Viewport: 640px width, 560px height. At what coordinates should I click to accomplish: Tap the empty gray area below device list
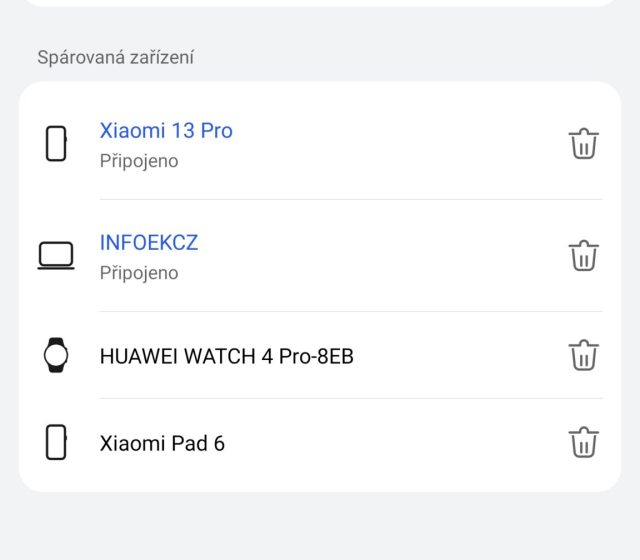point(320,525)
